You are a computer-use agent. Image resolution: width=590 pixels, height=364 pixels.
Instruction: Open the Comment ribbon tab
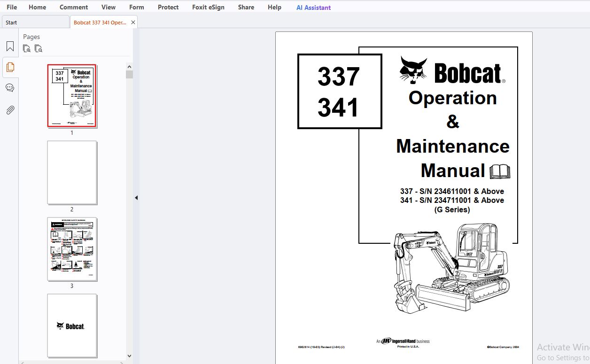[x=74, y=7]
